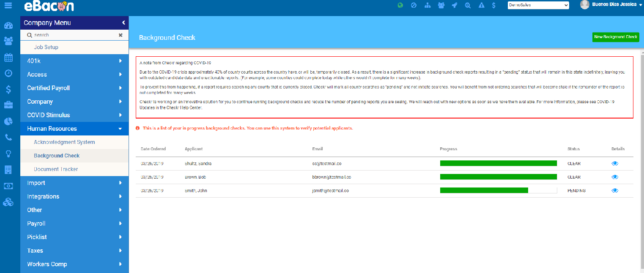View details eye for Smith, John
The image size is (644, 273).
(615, 190)
